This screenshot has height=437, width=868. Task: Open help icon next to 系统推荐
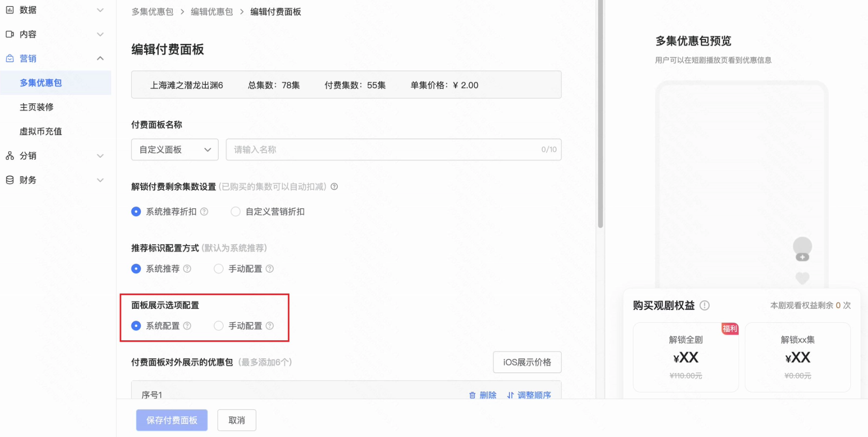pyautogui.click(x=187, y=269)
